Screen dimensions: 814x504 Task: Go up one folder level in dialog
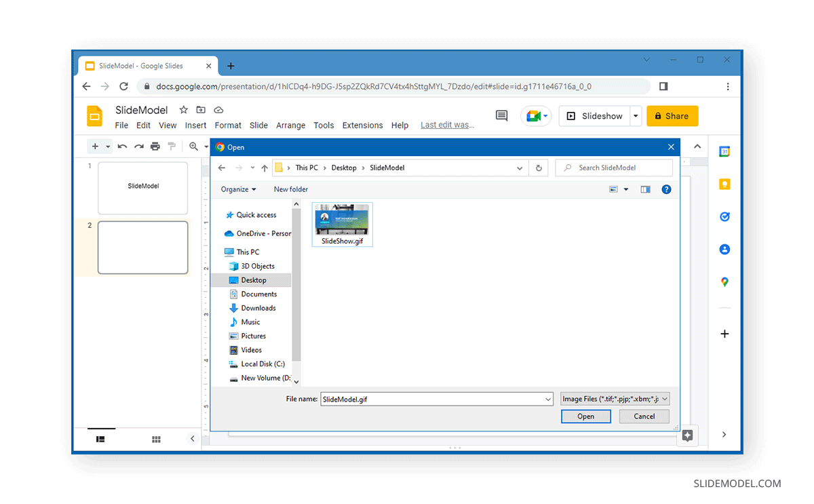[x=265, y=168]
